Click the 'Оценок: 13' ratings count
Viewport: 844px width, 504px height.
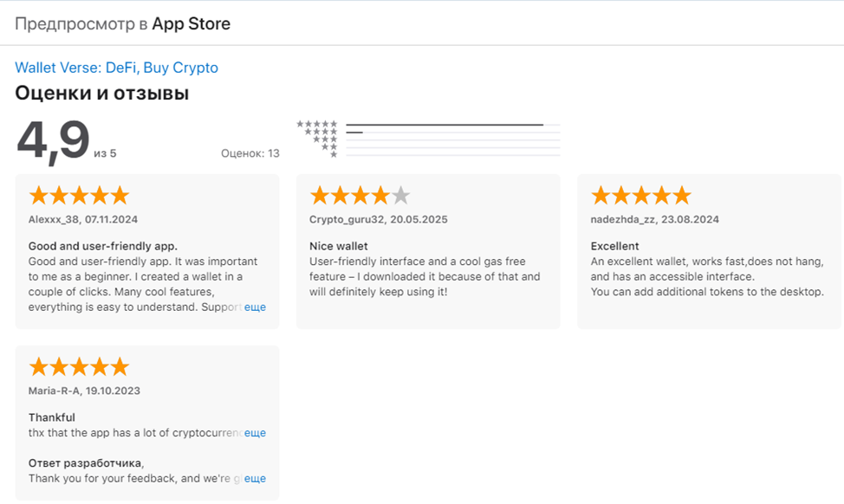(250, 153)
